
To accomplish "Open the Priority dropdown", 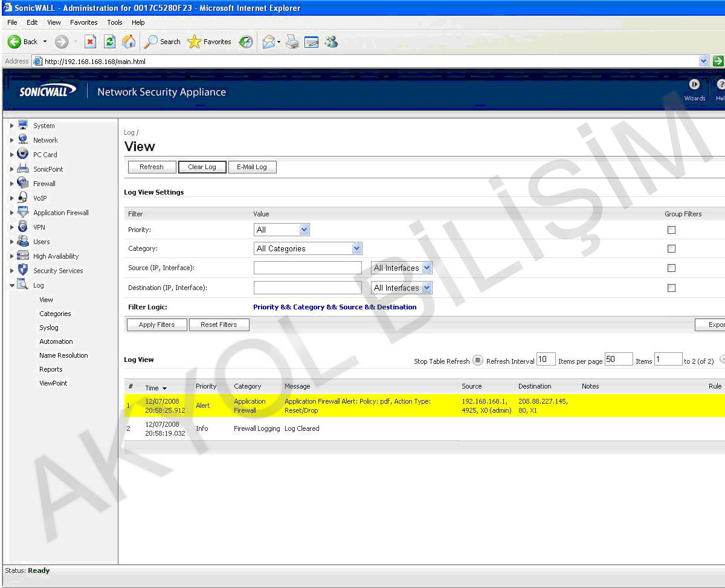I will (282, 230).
